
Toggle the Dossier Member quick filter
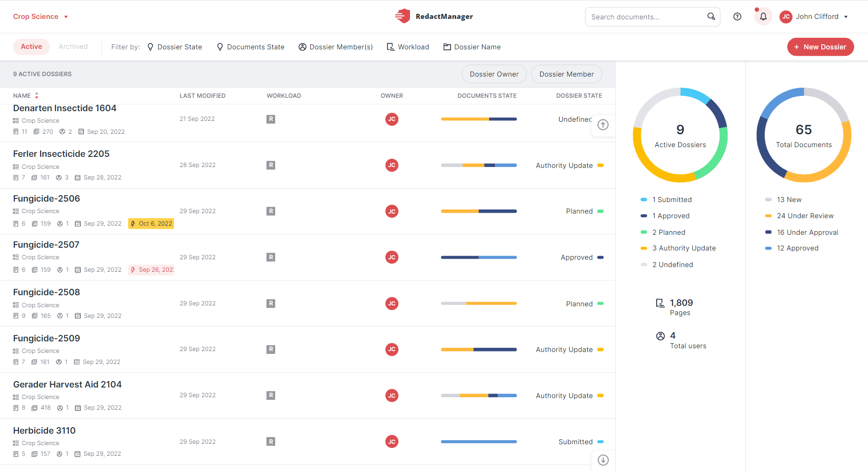pos(567,74)
